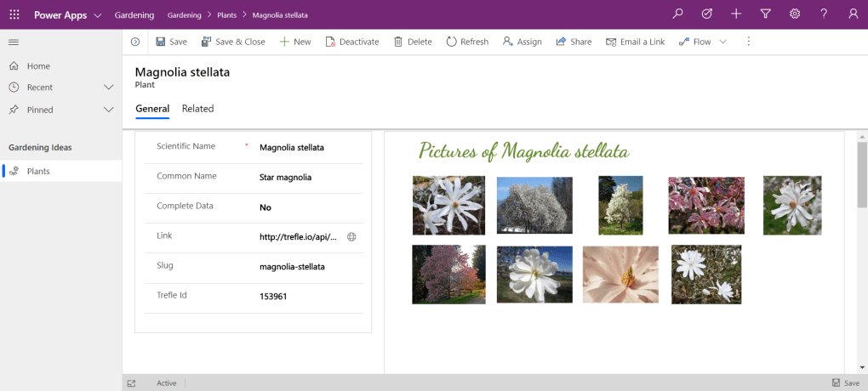Image resolution: width=868 pixels, height=391 pixels.
Task: Expand the Pinned section chevron
Action: click(x=109, y=110)
